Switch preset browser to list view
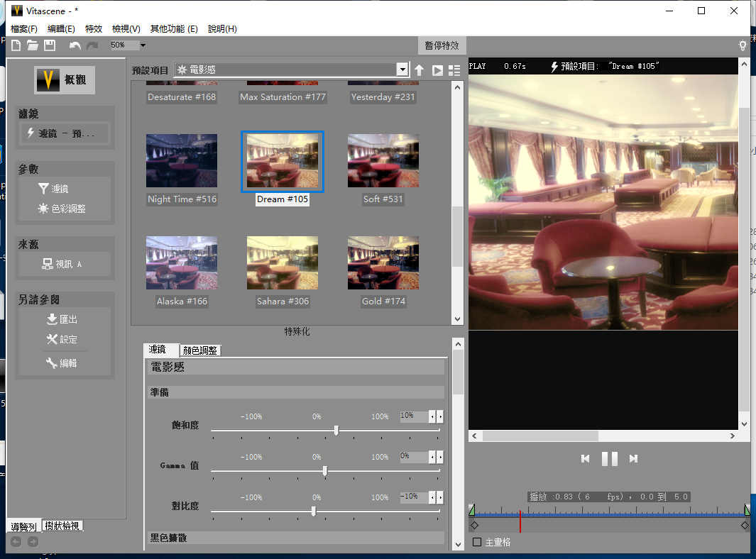The height and width of the screenshot is (559, 756). tap(455, 70)
